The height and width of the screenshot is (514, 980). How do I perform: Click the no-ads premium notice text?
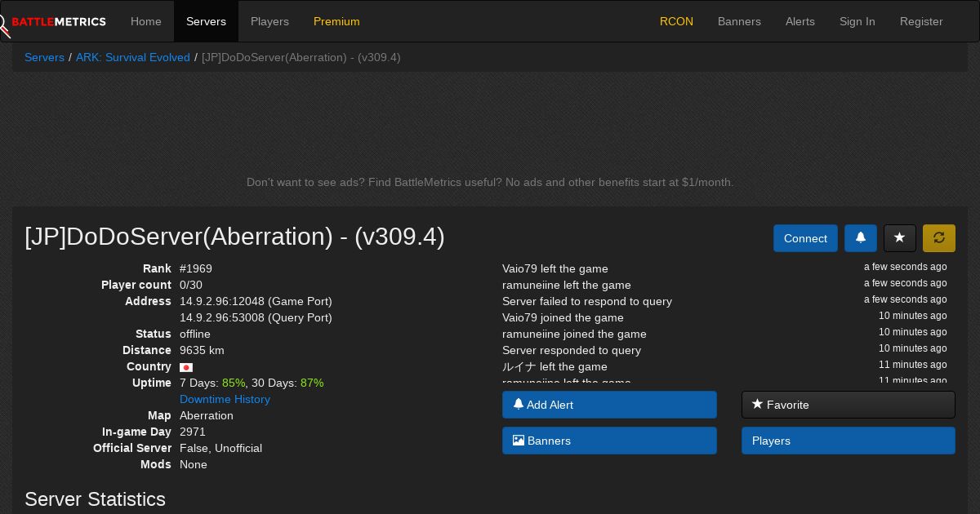490,182
